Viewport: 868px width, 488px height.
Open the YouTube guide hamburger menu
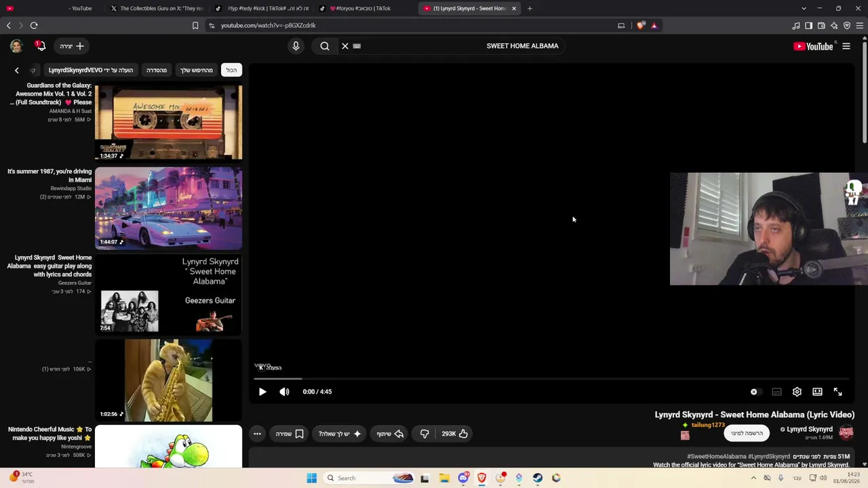pyautogui.click(x=846, y=46)
